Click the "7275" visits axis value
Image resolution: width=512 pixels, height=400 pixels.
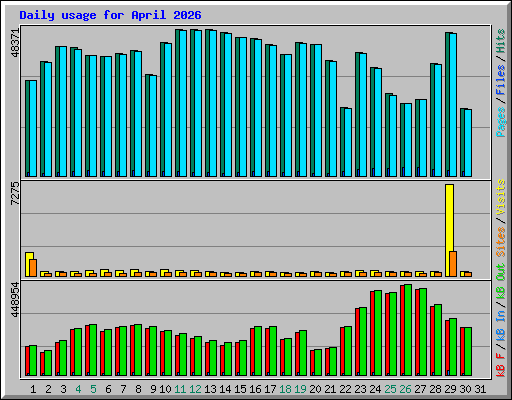[x=16, y=193]
